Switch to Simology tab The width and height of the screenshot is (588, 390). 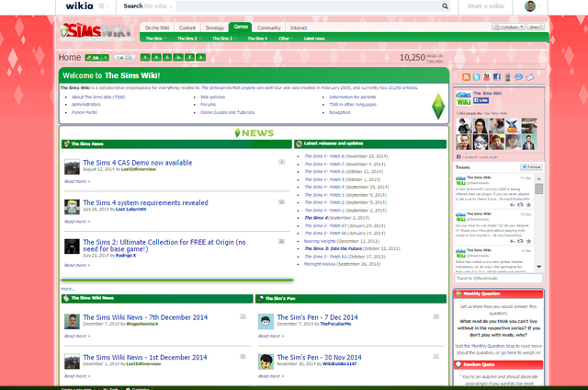pos(214,28)
